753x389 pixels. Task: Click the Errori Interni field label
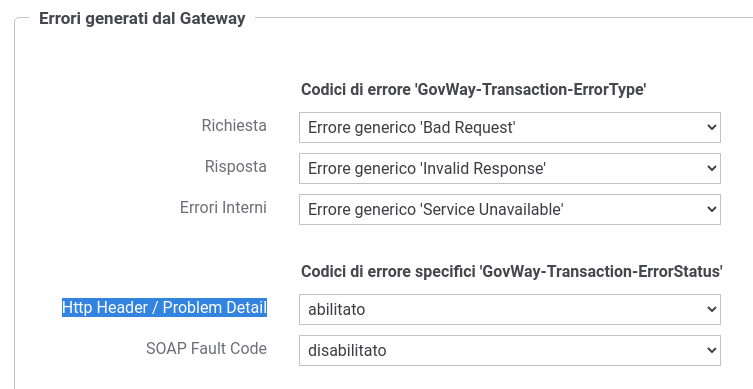pos(223,207)
